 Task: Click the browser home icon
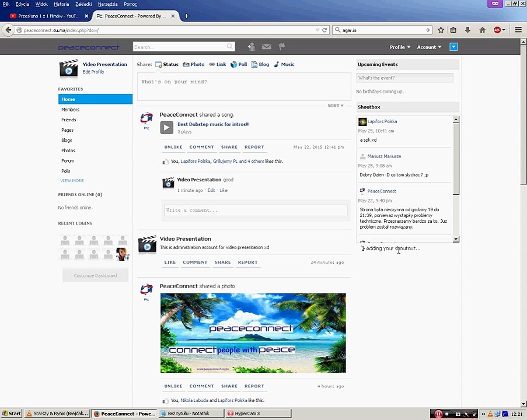[482, 30]
